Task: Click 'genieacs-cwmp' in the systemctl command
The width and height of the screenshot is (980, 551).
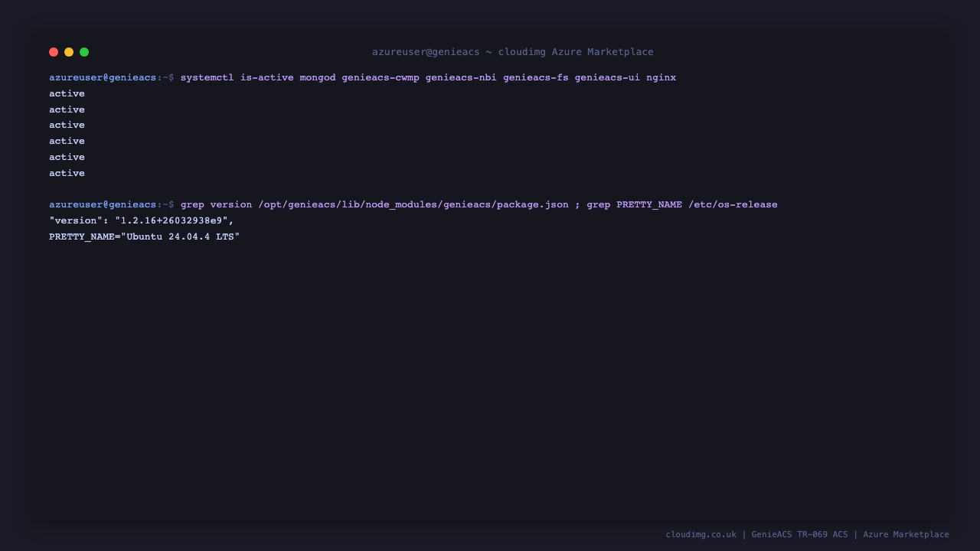Action: pyautogui.click(x=381, y=77)
